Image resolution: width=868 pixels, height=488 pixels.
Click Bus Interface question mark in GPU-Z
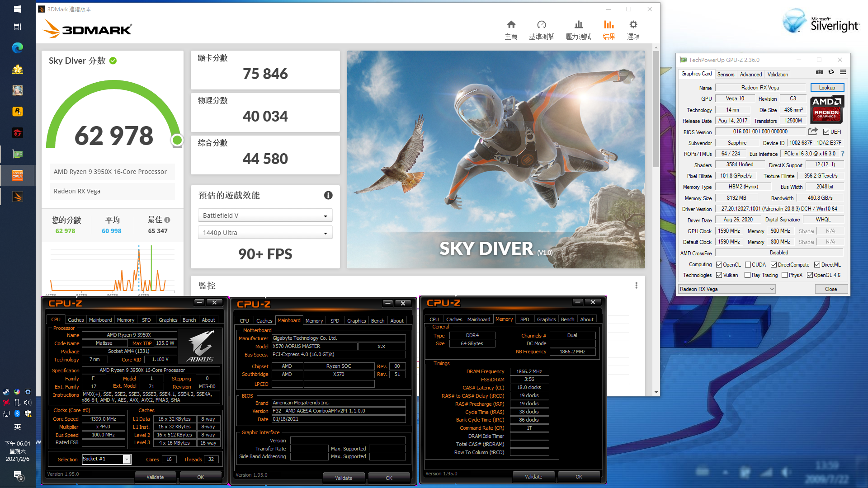(x=843, y=154)
